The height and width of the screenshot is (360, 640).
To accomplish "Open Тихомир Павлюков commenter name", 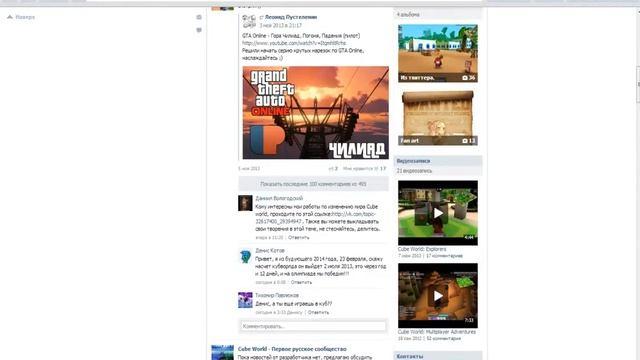I will coord(277,295).
